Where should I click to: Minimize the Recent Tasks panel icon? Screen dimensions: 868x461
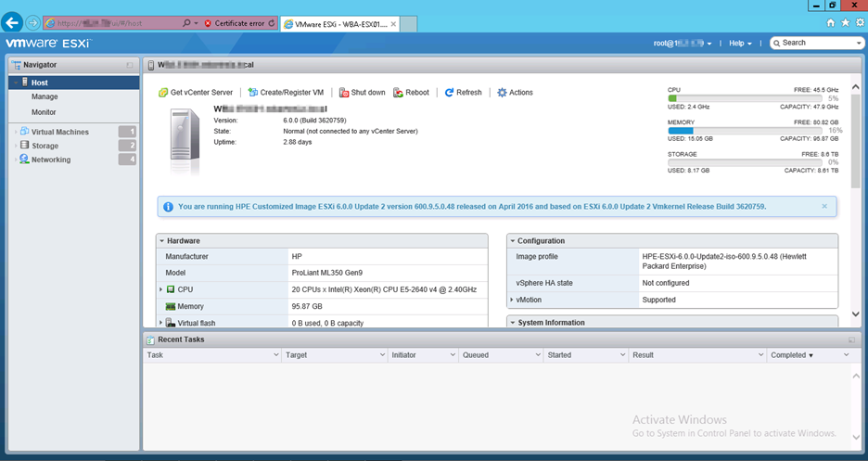point(852,339)
